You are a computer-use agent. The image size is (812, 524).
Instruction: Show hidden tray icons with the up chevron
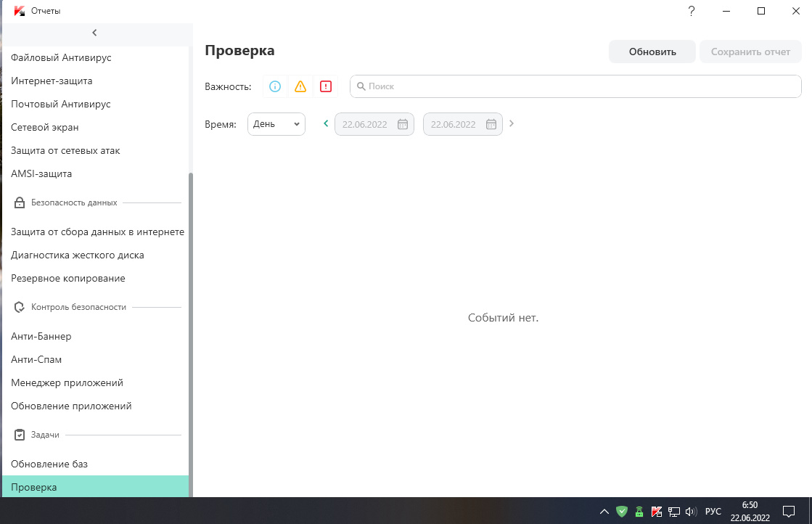point(604,512)
